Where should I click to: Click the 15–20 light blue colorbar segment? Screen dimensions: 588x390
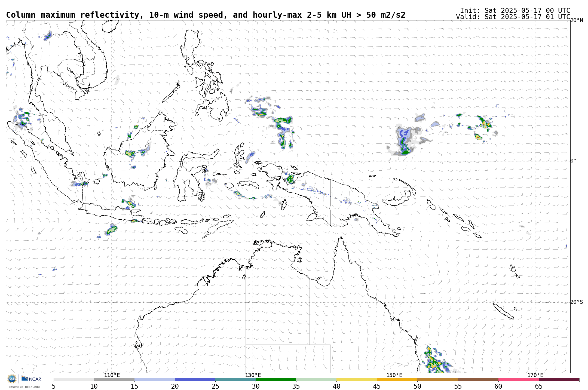click(155, 379)
